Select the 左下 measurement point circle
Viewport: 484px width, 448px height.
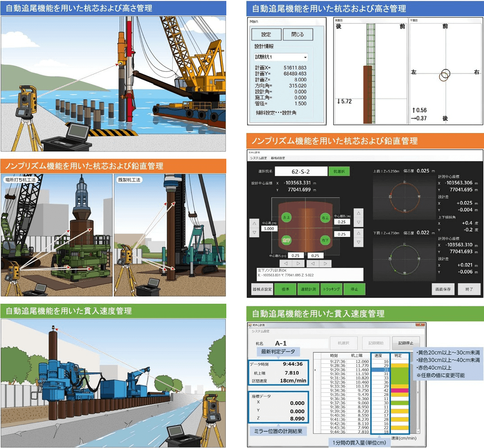point(286,241)
